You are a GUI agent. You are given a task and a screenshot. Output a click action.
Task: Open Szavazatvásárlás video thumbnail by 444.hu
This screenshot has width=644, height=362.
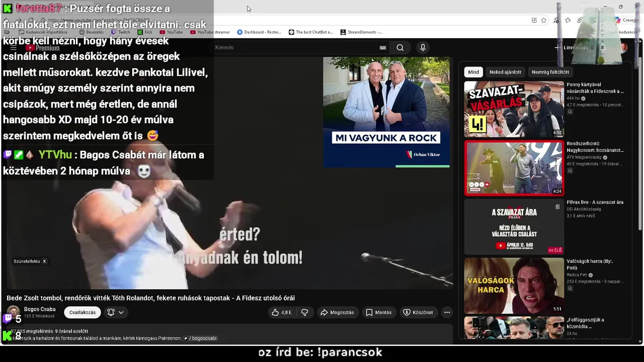coord(514,109)
